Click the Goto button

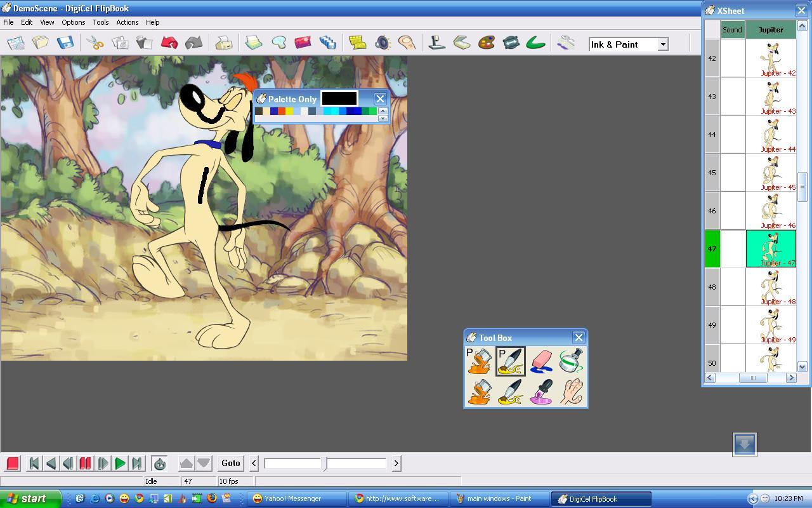pos(230,463)
